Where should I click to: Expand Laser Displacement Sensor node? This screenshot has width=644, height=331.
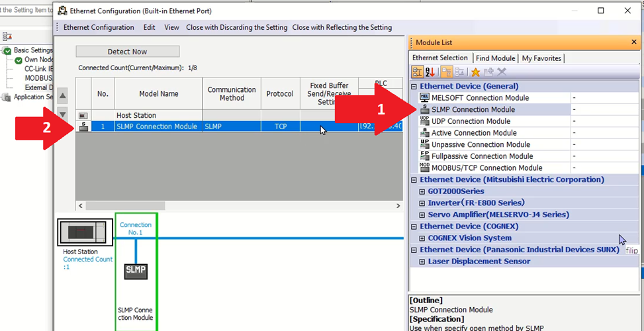422,261
